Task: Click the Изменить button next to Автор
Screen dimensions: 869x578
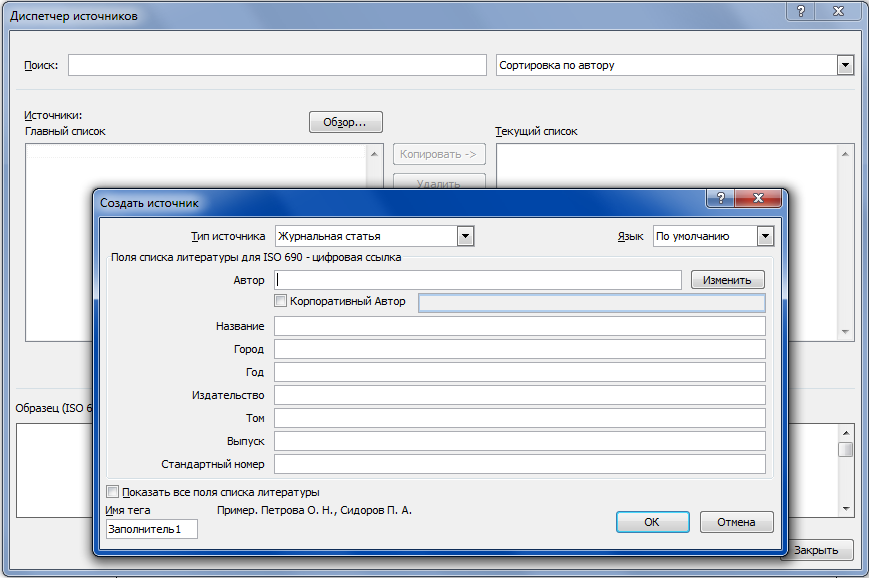Action: 727,280
